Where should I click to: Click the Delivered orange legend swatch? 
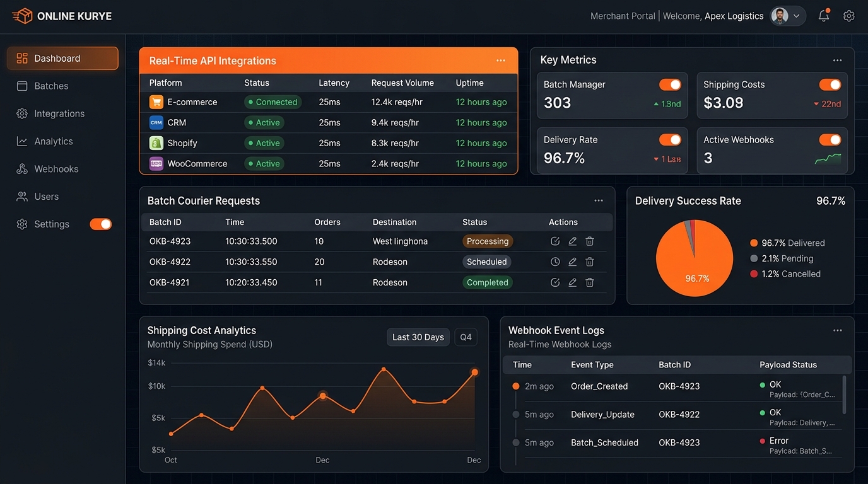754,243
